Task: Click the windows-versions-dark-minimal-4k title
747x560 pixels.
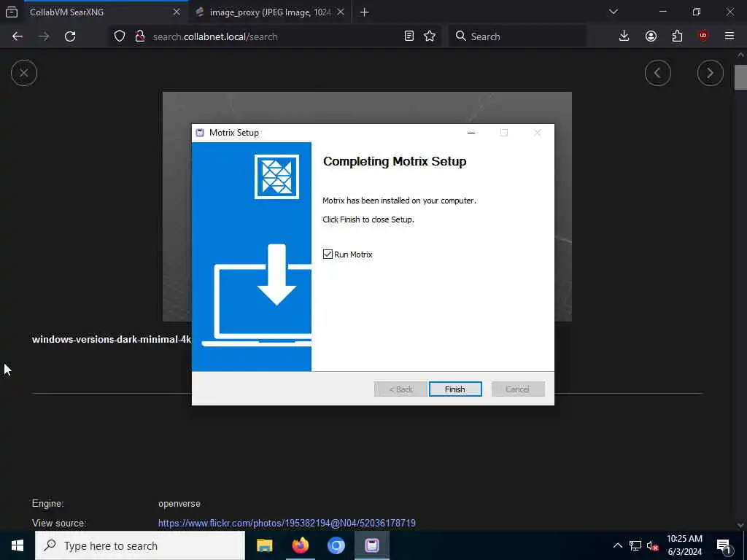Action: point(112,340)
